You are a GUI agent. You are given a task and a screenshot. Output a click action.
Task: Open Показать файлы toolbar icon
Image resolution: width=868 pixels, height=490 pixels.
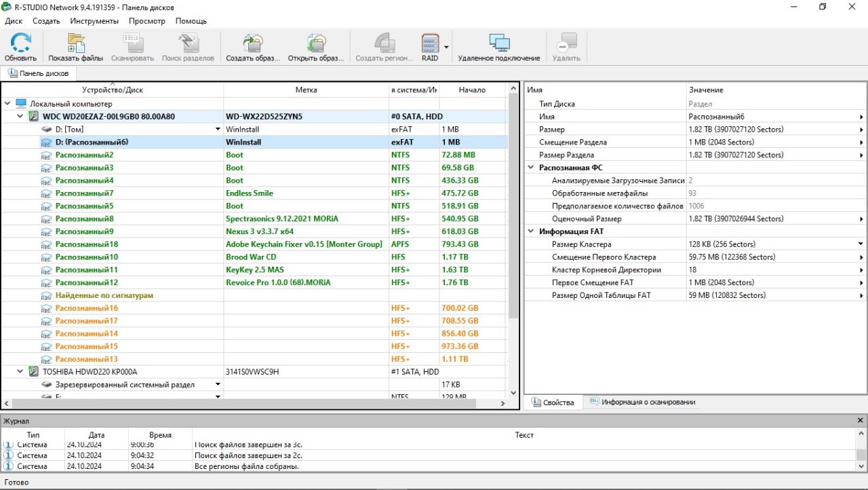click(75, 44)
